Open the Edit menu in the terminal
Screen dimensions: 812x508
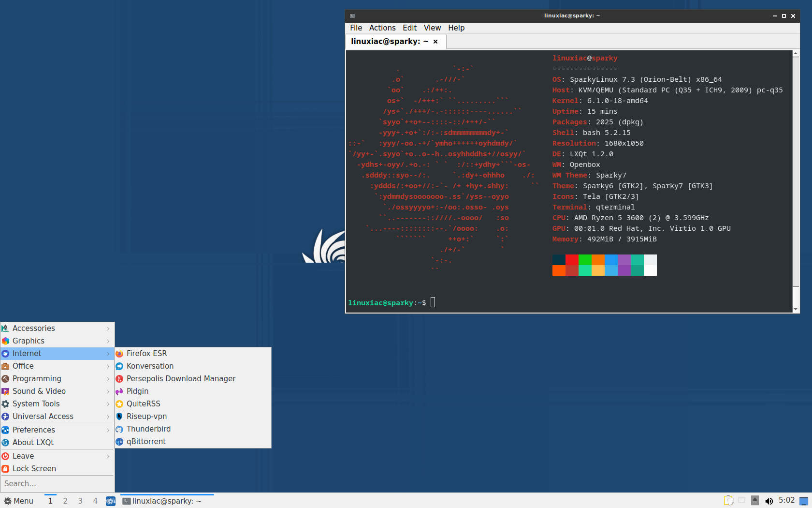pyautogui.click(x=410, y=28)
